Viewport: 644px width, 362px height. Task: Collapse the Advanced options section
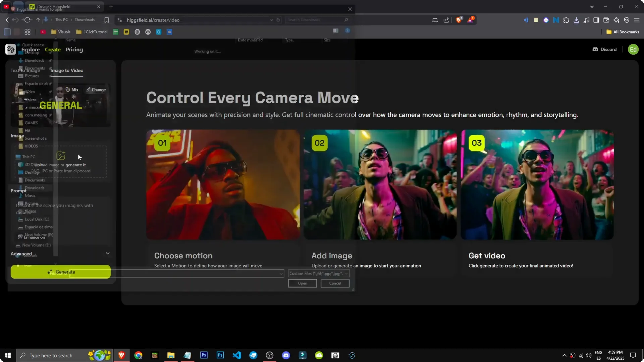(107, 253)
